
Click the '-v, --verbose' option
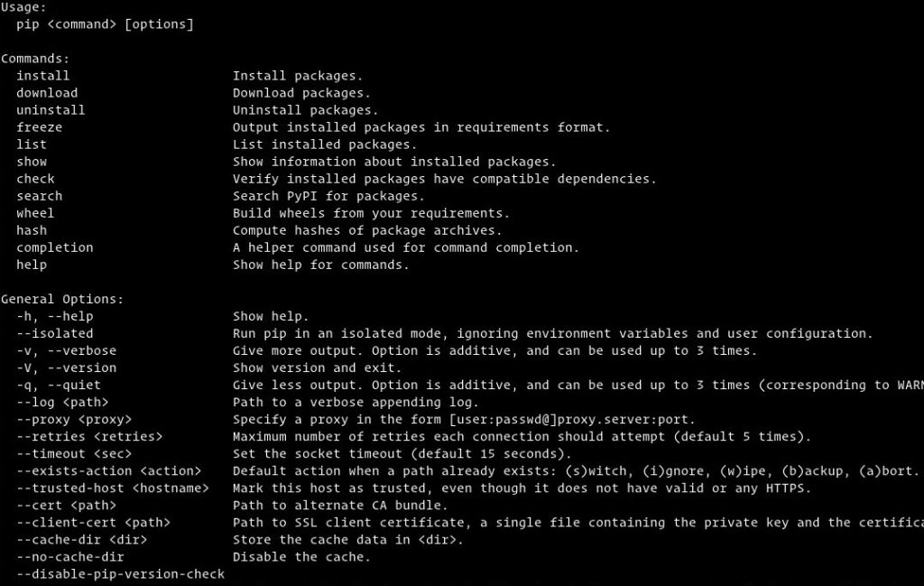(x=66, y=350)
